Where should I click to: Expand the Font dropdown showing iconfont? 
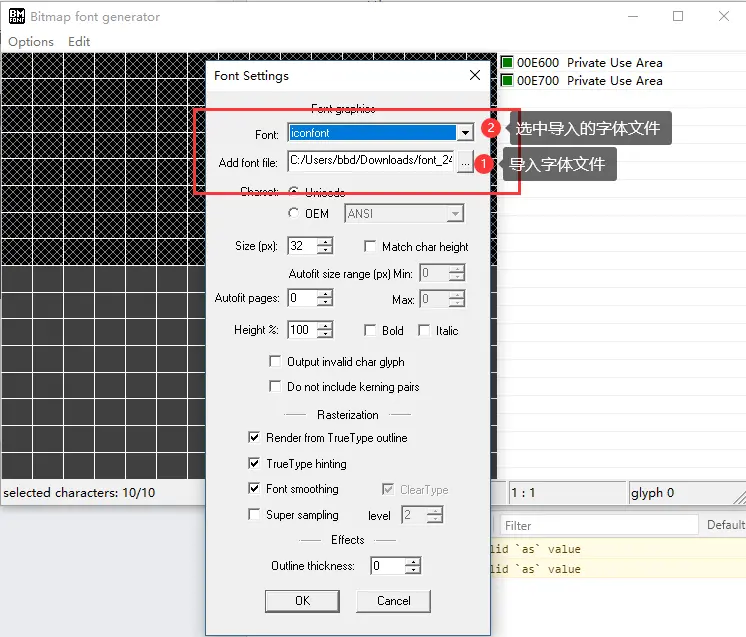pos(465,133)
